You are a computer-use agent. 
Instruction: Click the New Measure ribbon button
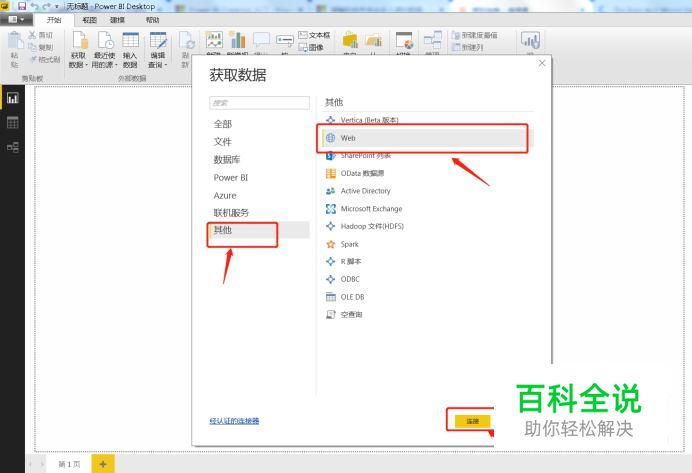pos(474,35)
